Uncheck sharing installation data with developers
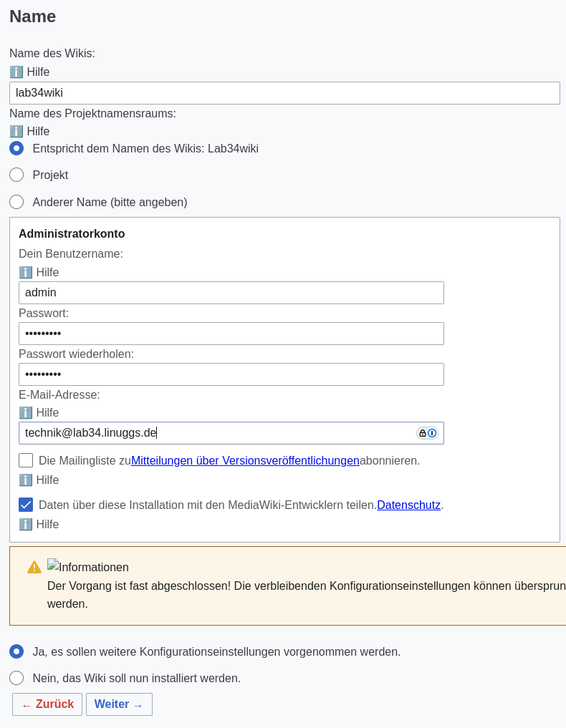This screenshot has height=728, width=566. point(26,505)
